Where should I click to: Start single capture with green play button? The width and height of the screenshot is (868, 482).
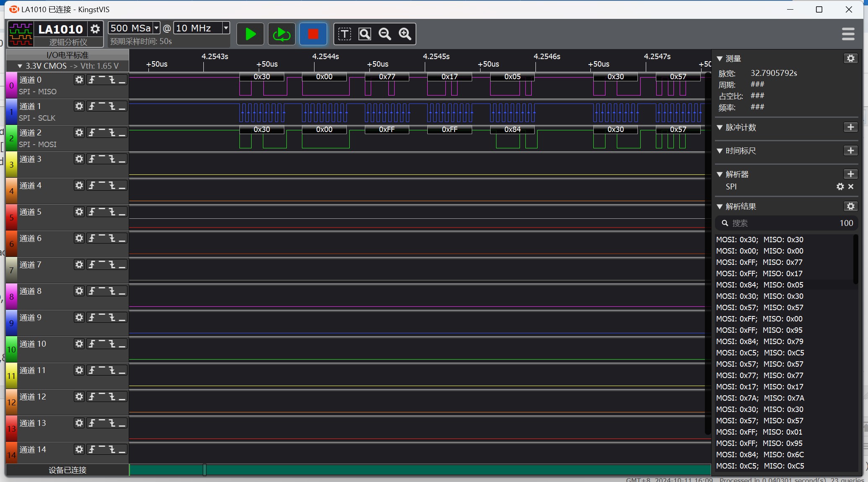point(250,34)
